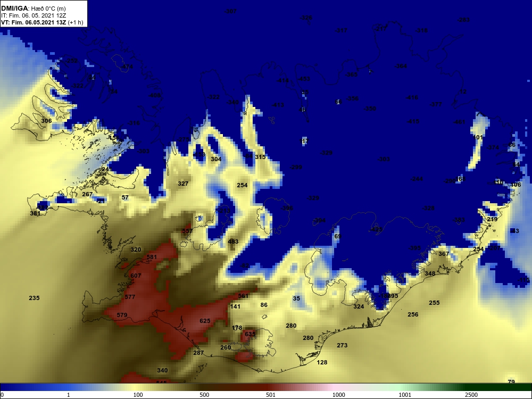532x399 pixels.
Task: Click the 557 reading
Action: point(187,231)
